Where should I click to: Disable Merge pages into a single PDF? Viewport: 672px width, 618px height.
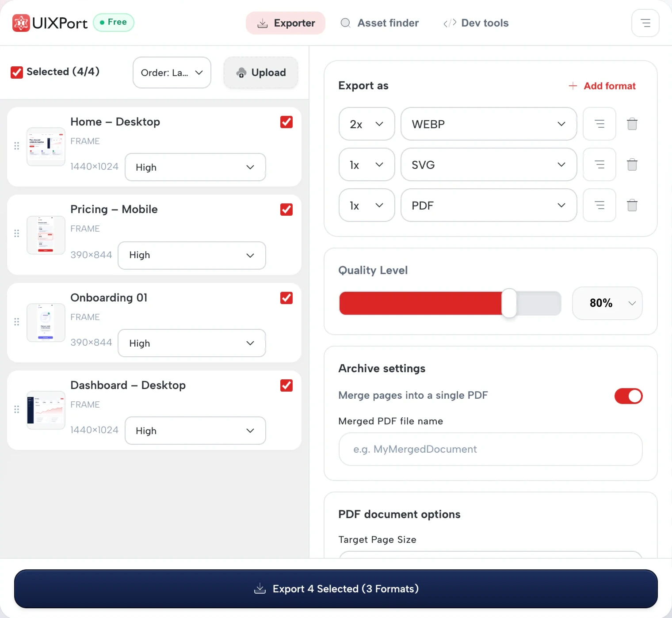(x=628, y=396)
